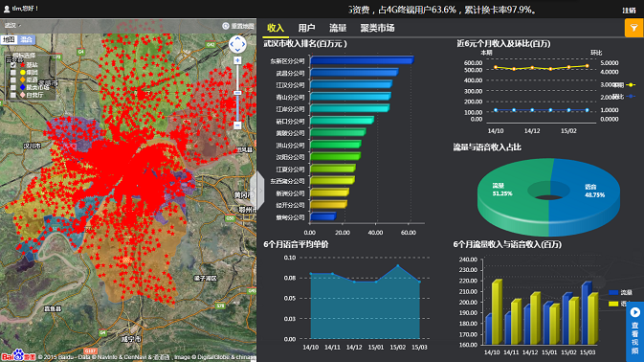Click the reset map (重置地图) icon
Screen dimensions: 644x362
(x=226, y=26)
